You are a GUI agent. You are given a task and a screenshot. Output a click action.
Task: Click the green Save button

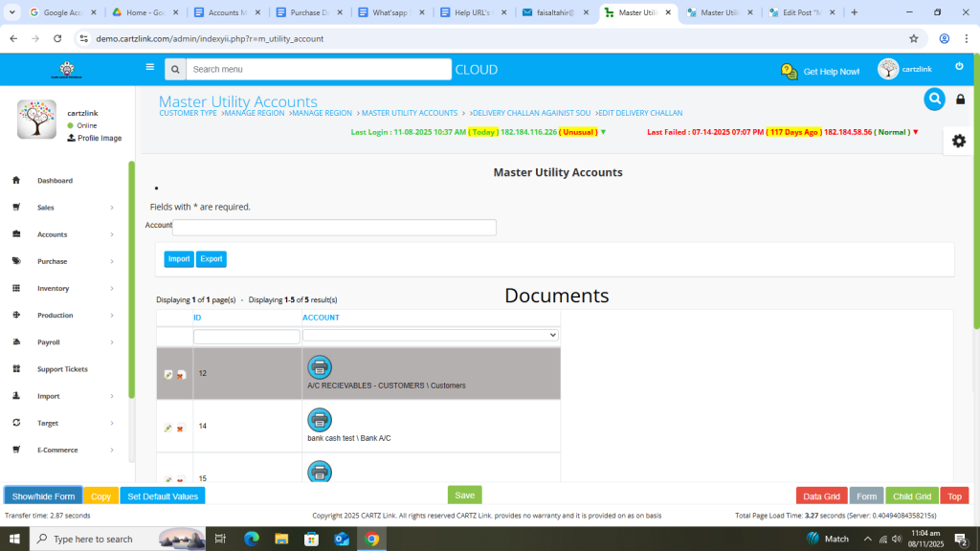(x=464, y=496)
